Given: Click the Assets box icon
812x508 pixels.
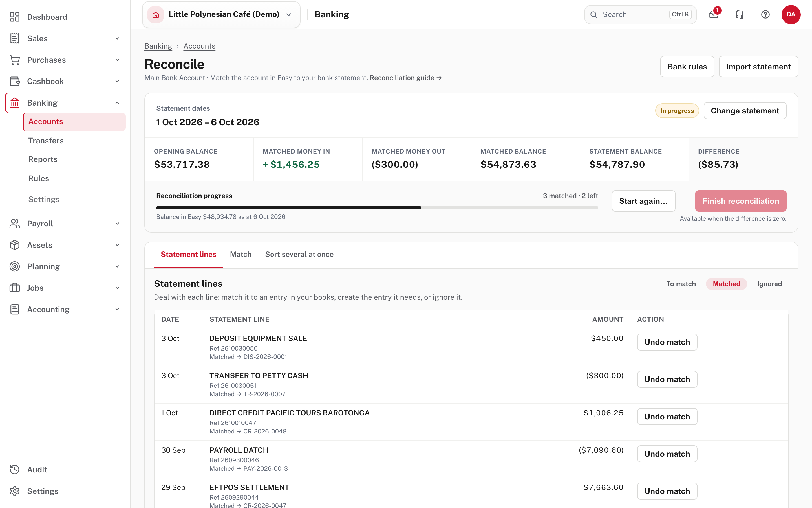Looking at the screenshot, I should [x=14, y=245].
